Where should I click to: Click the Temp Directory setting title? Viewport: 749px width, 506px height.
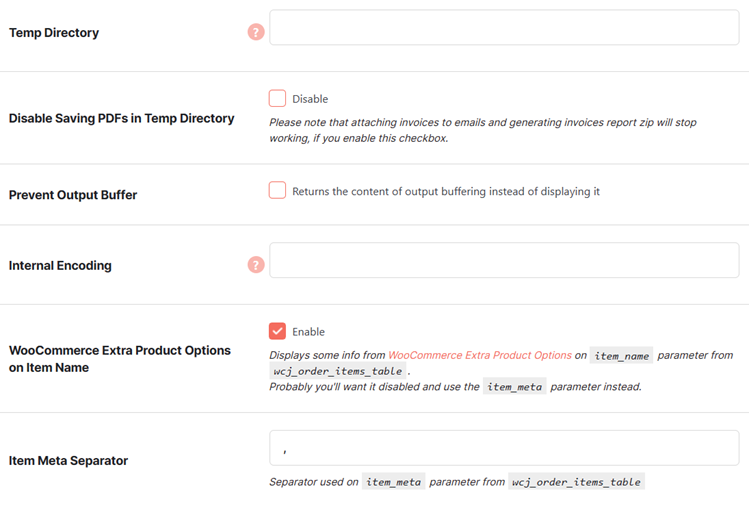click(54, 32)
